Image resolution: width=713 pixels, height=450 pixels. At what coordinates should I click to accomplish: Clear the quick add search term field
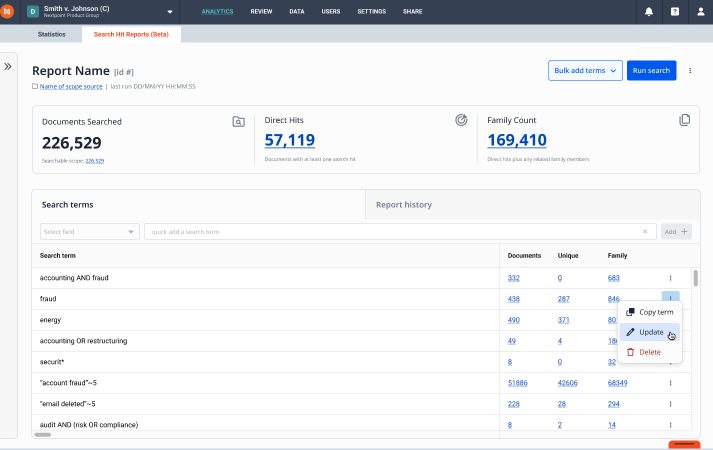(645, 232)
